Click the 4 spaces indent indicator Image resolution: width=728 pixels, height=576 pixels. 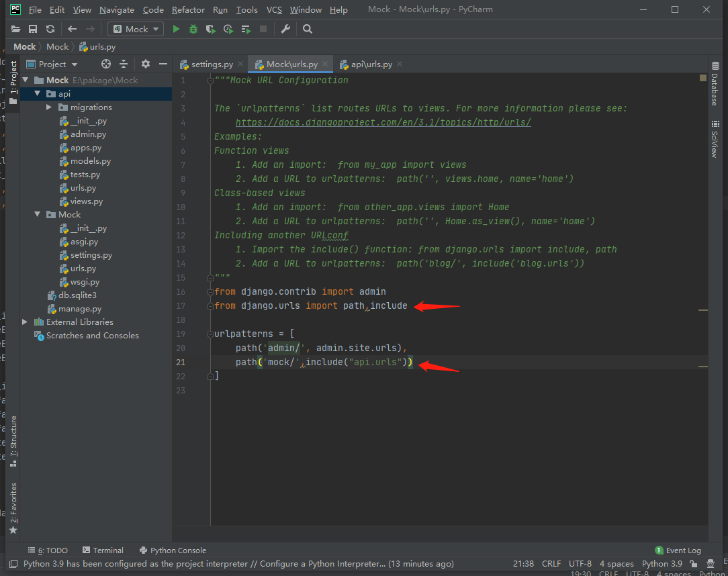617,564
